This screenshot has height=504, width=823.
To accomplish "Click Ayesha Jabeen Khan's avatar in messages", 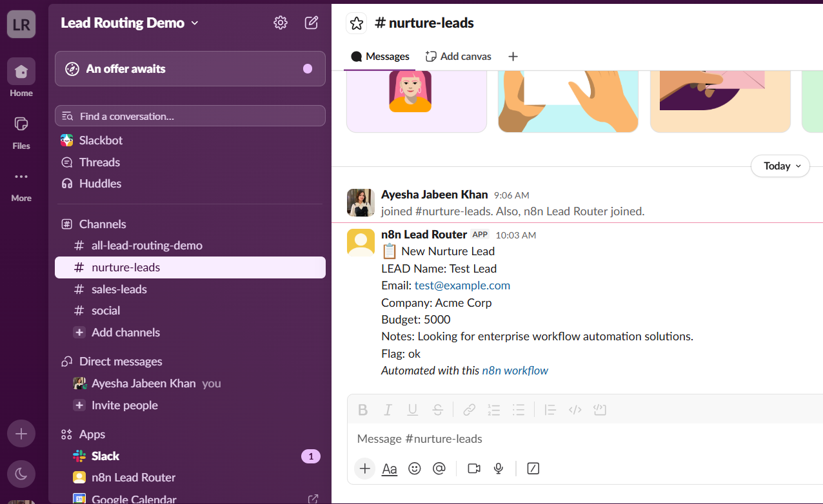I will pos(361,202).
